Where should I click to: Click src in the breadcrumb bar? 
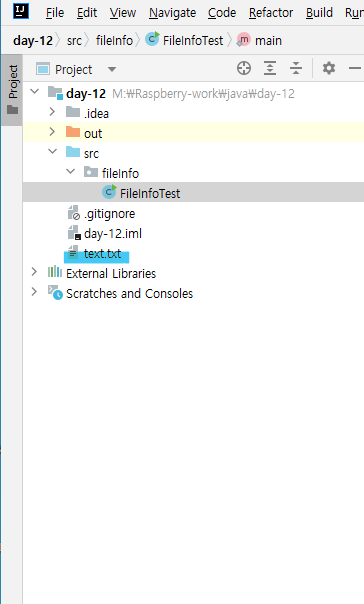(74, 40)
